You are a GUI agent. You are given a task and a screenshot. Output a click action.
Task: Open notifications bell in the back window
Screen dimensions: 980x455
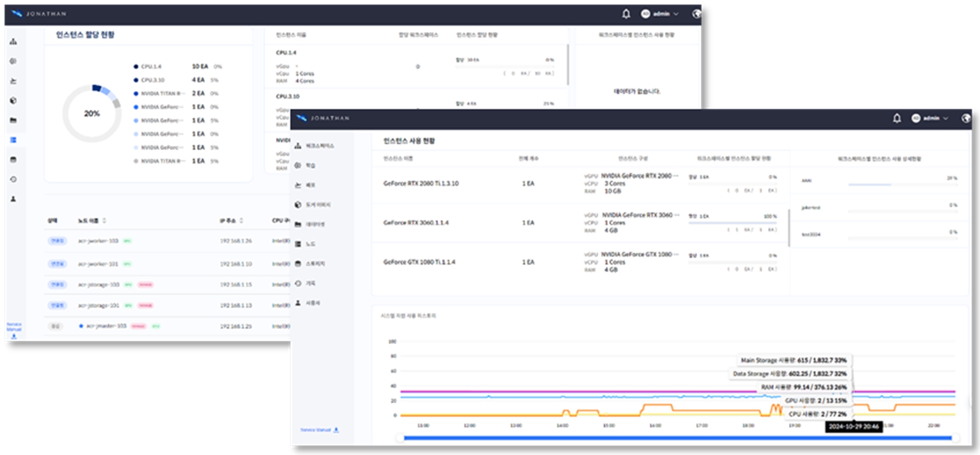(626, 14)
